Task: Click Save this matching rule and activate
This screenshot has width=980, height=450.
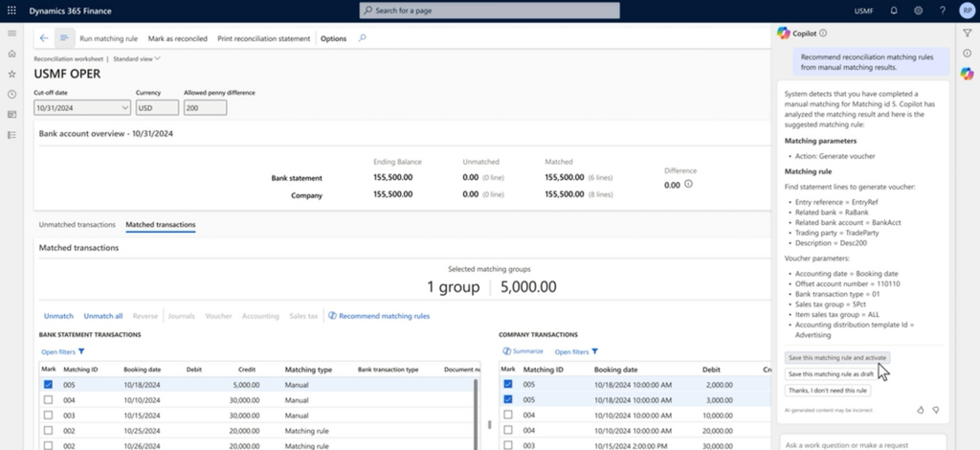Action: (x=837, y=358)
